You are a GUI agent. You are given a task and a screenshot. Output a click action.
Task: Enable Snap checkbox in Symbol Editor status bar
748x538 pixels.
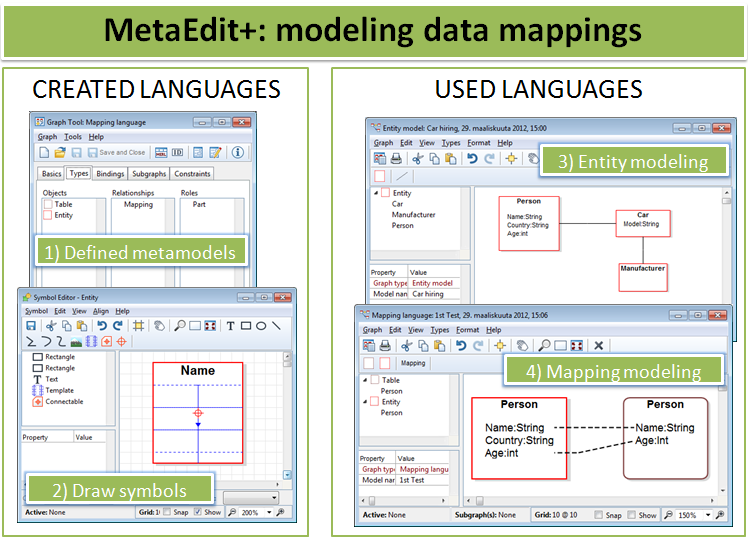pos(167,512)
